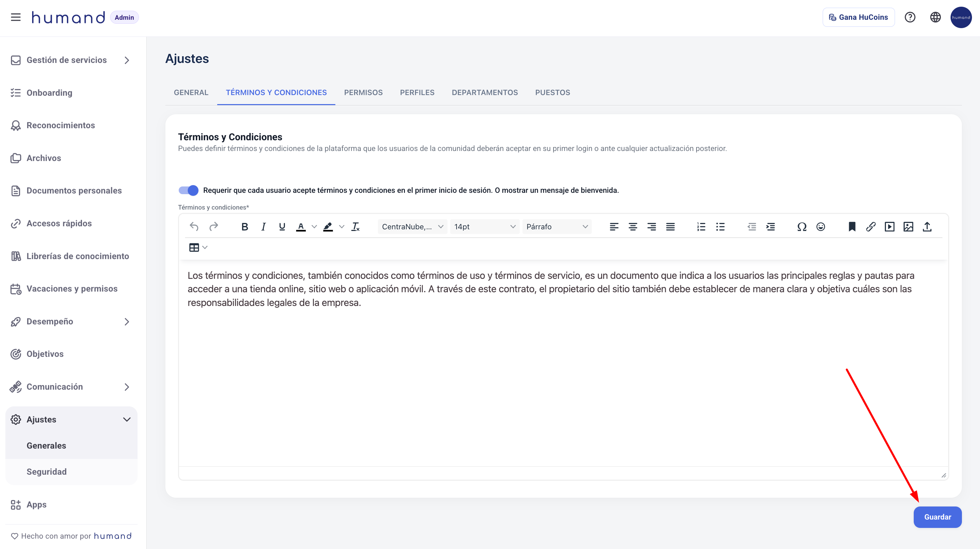Insert a video/media element

tap(889, 227)
